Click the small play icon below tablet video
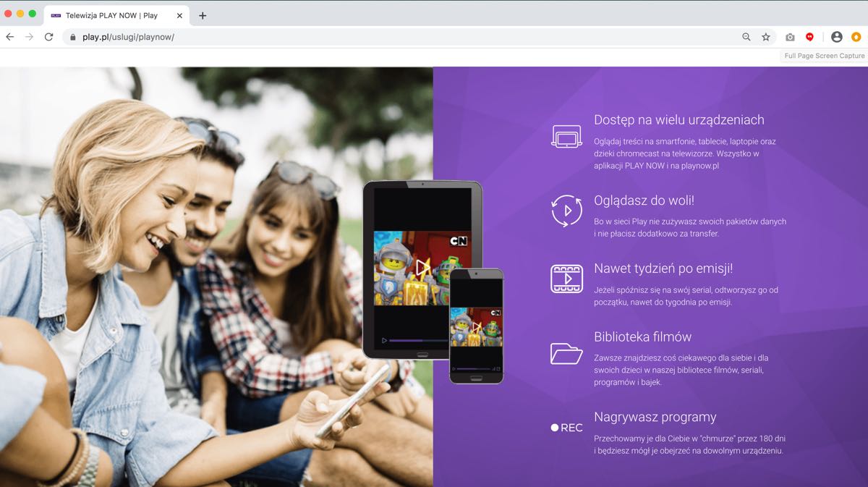This screenshot has height=487, width=868. [384, 340]
